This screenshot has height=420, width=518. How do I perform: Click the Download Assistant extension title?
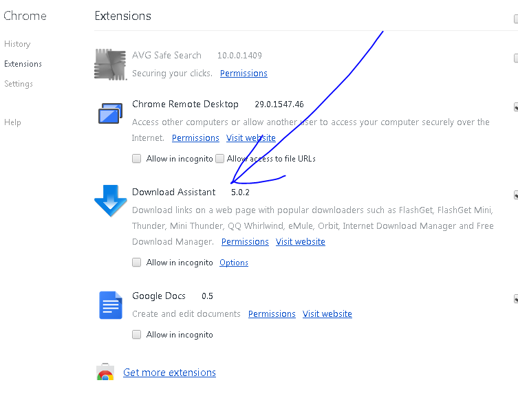(x=174, y=192)
